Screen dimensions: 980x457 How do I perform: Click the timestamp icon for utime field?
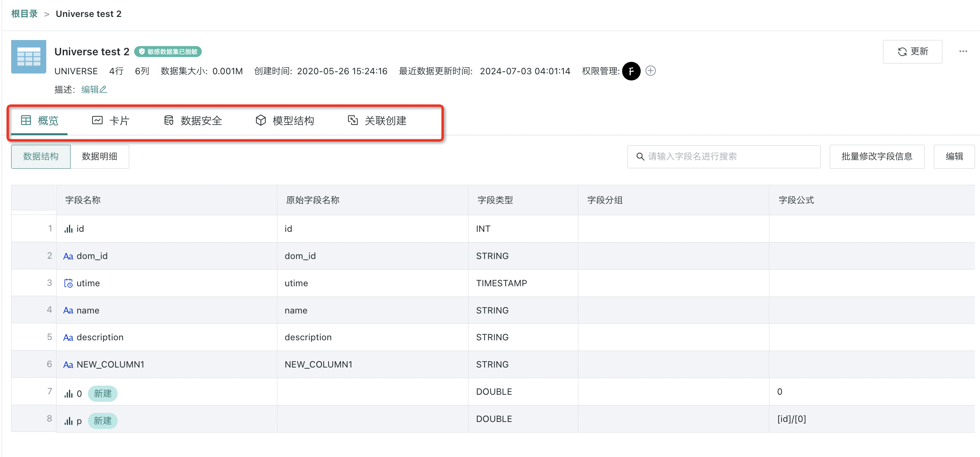(x=68, y=283)
